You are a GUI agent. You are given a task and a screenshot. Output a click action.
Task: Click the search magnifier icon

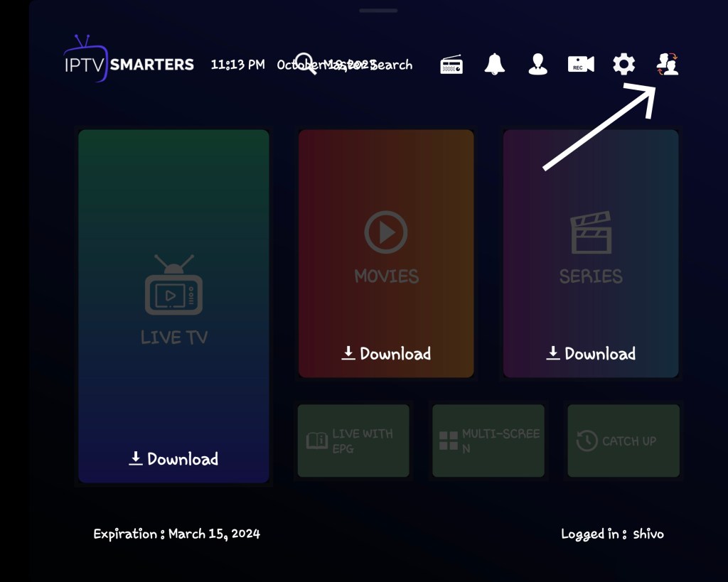[x=306, y=64]
